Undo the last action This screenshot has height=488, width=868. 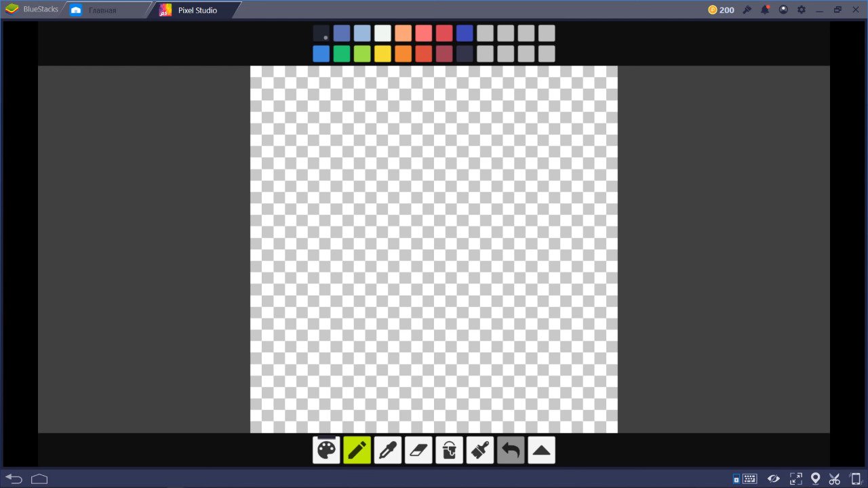coord(511,450)
